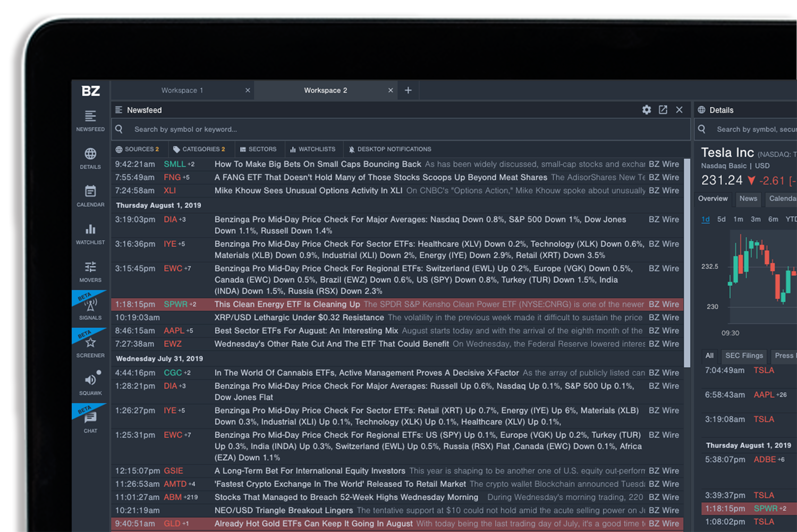Open 'Best Sector ETFs For August' headline

(306, 331)
